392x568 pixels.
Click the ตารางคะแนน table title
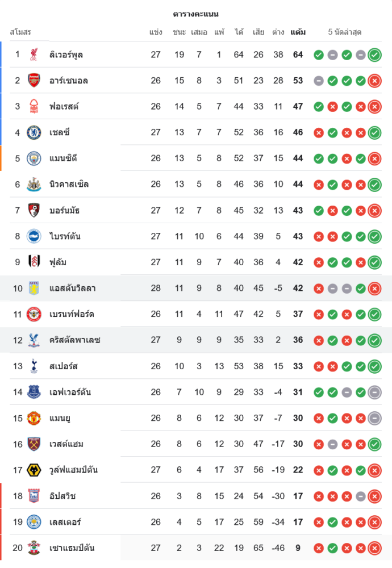click(196, 14)
